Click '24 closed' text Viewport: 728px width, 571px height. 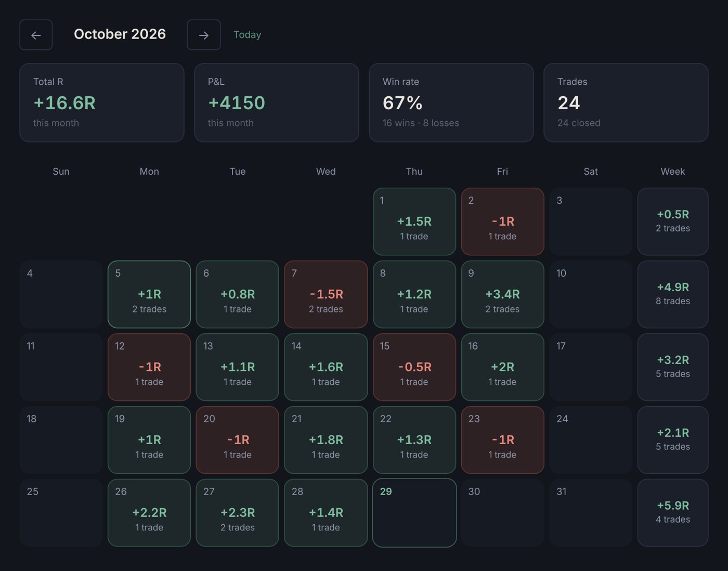579,123
